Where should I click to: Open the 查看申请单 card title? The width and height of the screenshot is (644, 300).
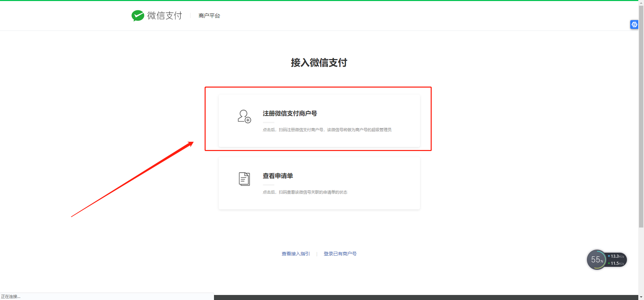pyautogui.click(x=278, y=176)
